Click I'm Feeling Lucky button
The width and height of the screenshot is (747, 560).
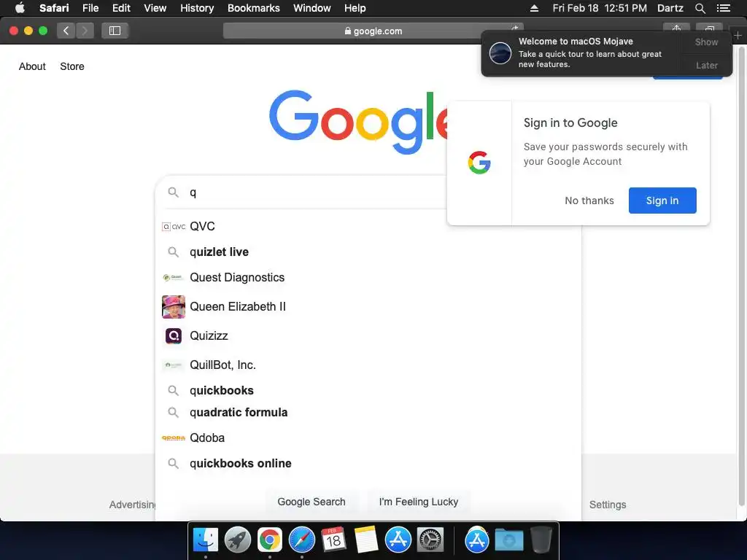[x=418, y=502]
